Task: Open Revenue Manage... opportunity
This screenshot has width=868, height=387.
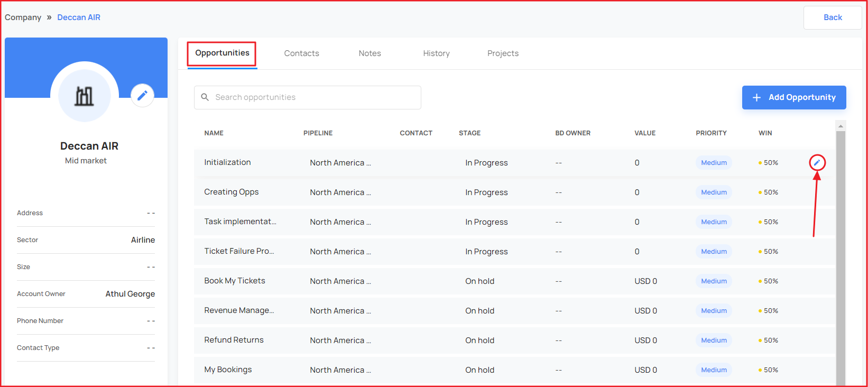Action: (239, 310)
